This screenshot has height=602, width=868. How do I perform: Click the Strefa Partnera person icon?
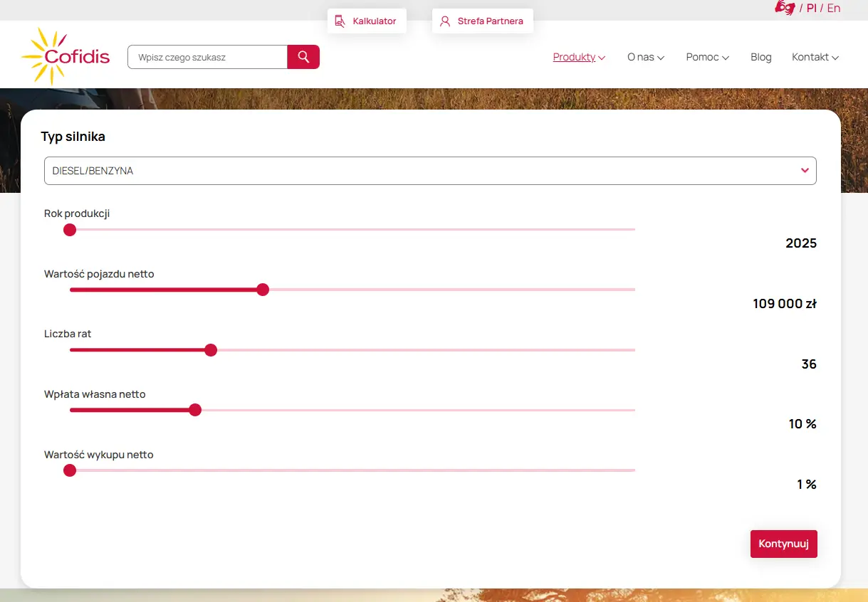tap(445, 21)
